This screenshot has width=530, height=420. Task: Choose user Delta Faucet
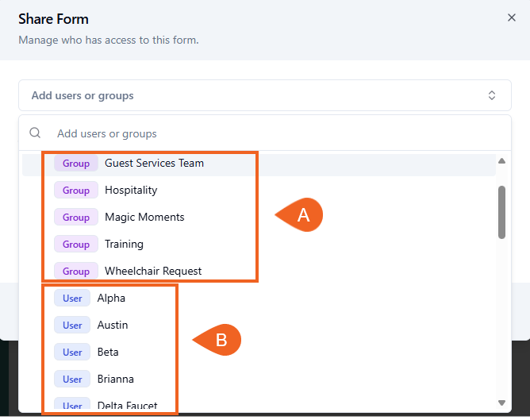(x=127, y=406)
